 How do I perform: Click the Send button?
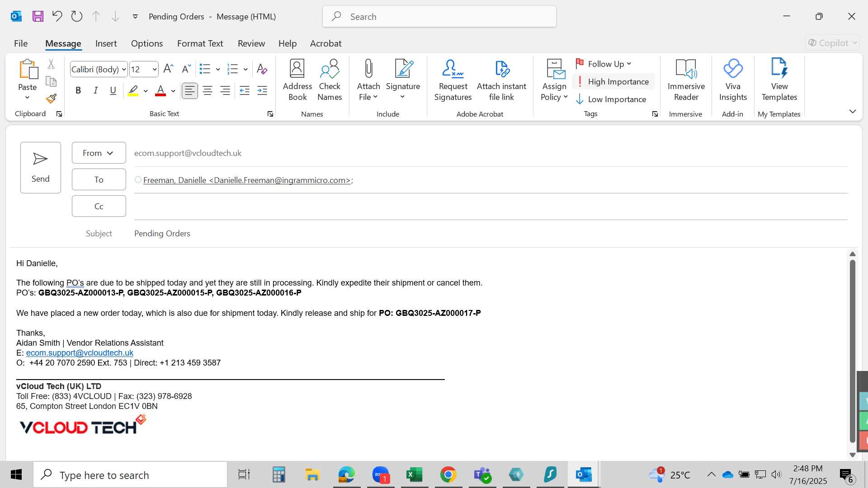pos(41,168)
